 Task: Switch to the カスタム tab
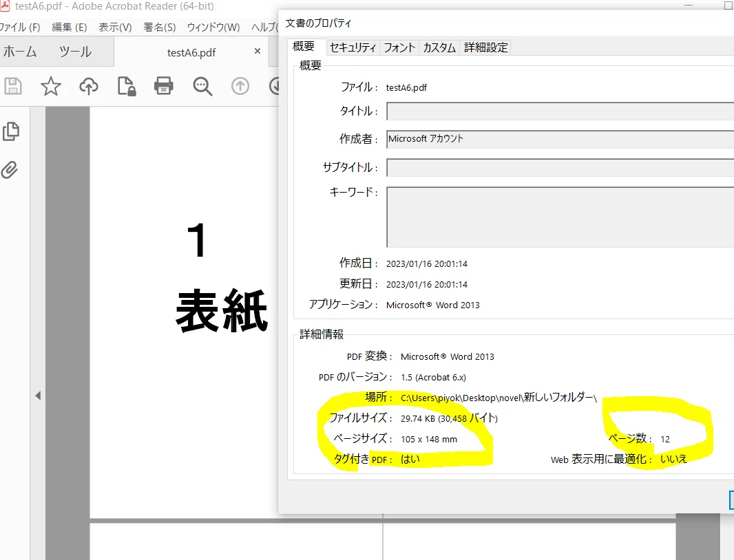[x=439, y=47]
